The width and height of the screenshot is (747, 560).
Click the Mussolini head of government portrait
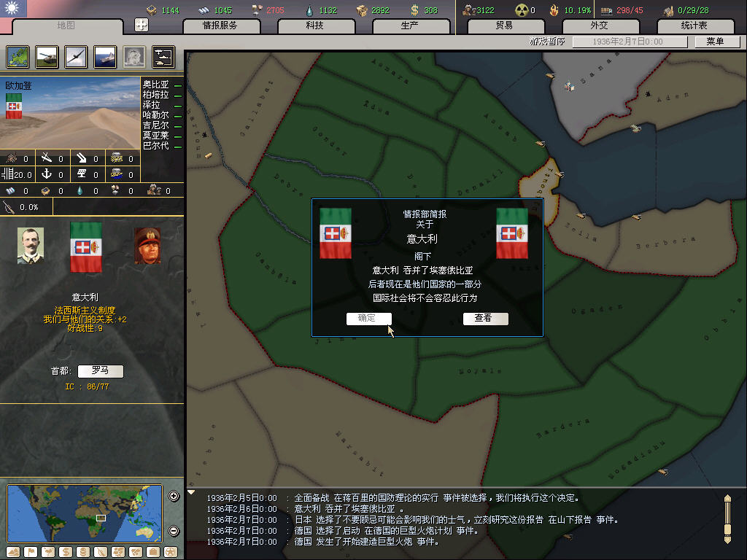147,245
